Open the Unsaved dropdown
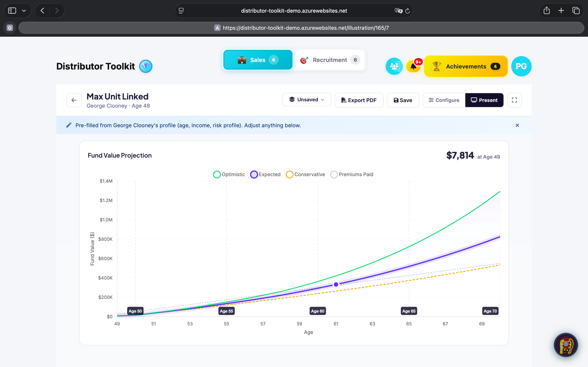588x367 pixels. pyautogui.click(x=306, y=99)
